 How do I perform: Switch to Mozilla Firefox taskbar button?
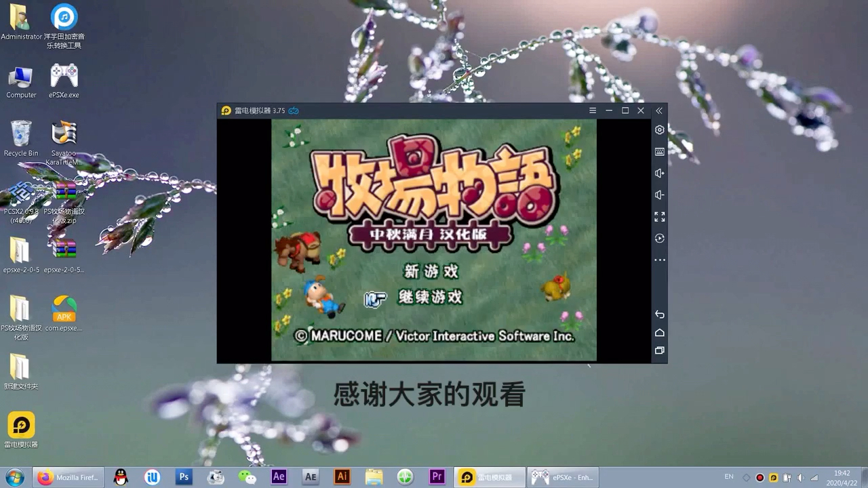[67, 477]
